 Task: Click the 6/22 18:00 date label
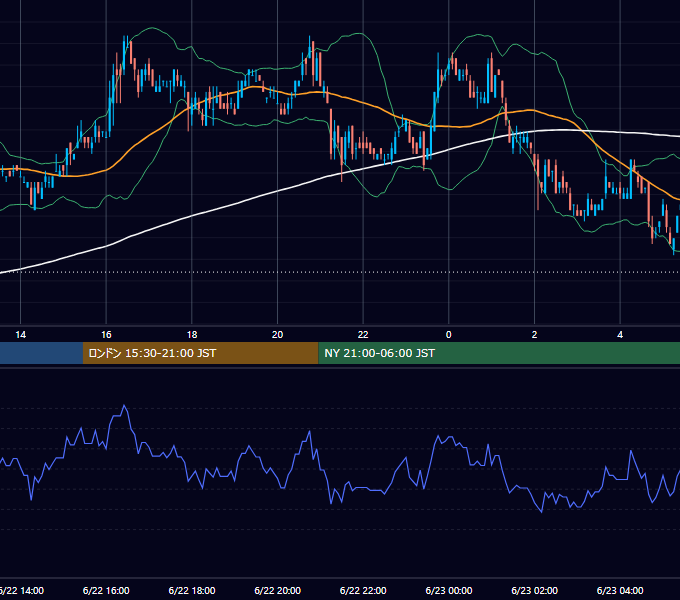[192, 590]
